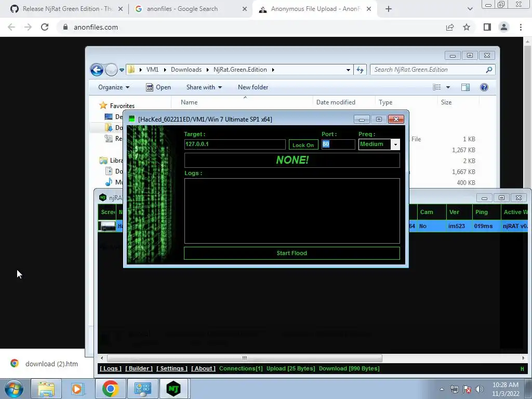Screen dimensions: 532x399
Task: Show hidden tray icons arrow
Action: pyautogui.click(x=442, y=389)
